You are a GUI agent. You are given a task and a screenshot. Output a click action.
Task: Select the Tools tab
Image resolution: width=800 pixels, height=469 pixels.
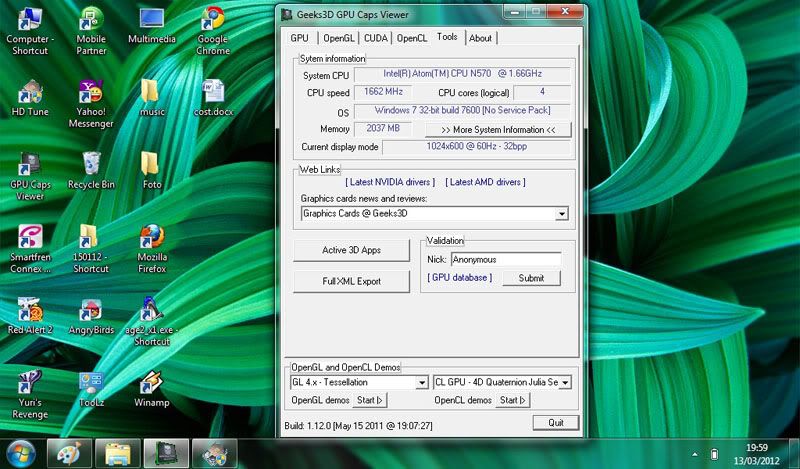[447, 37]
